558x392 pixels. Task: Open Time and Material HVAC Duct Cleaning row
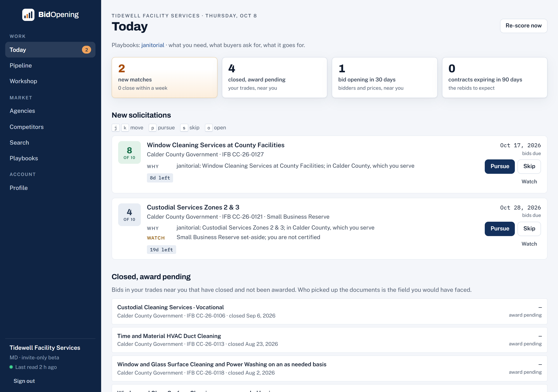pyautogui.click(x=329, y=340)
